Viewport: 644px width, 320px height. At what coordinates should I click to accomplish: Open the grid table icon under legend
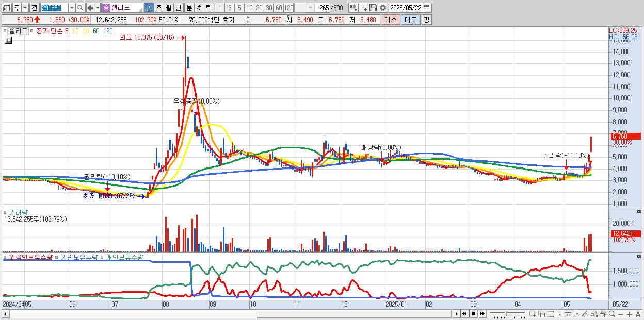(x=8, y=40)
